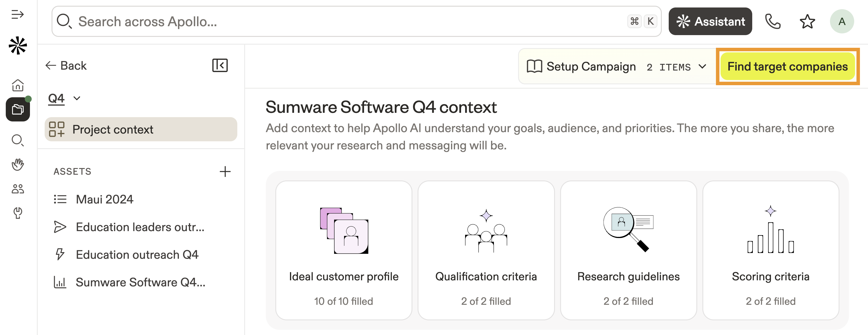This screenshot has height=335, width=868.
Task: Click the star favorites icon
Action: coord(807,22)
